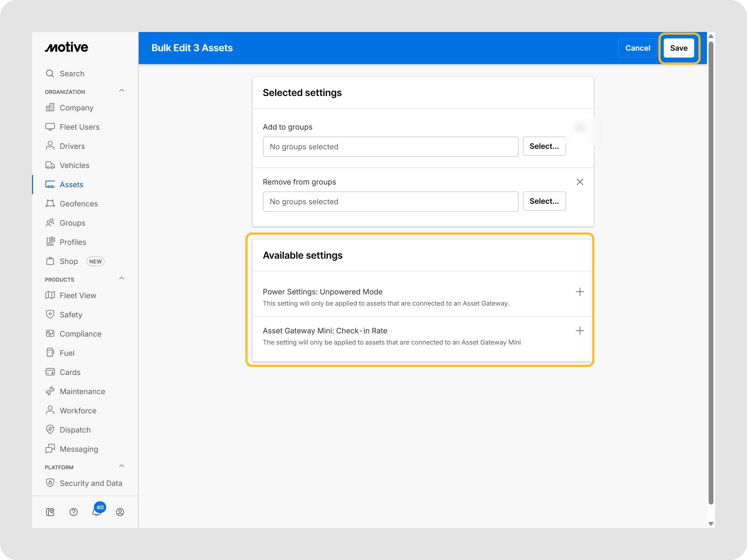Image resolution: width=747 pixels, height=560 pixels.
Task: Collapse the ORGANIZATION section
Action: pos(122,91)
